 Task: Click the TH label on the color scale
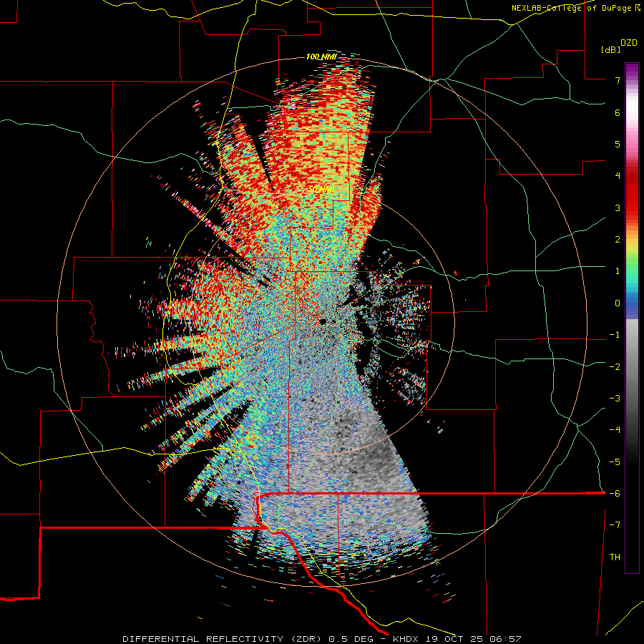(615, 557)
